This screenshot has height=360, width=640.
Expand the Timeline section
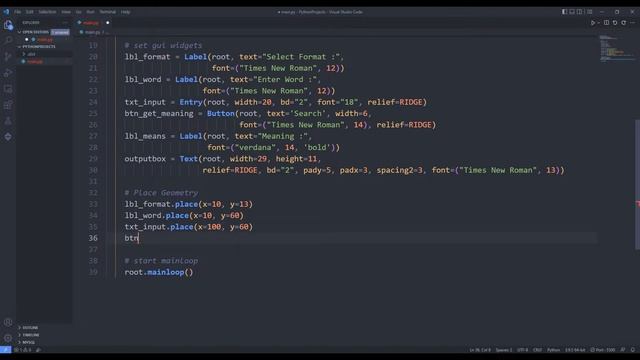[x=31, y=335]
